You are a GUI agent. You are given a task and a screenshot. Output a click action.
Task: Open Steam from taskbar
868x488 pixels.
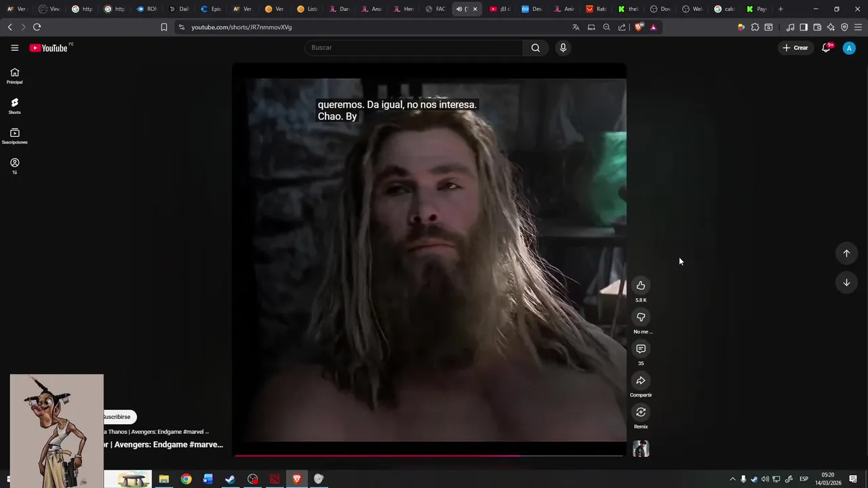(231, 479)
